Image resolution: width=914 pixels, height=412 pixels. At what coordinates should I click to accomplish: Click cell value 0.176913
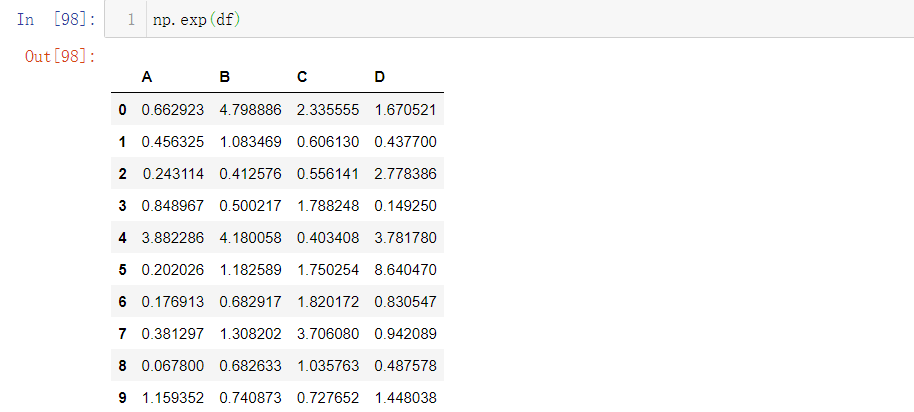pos(173,302)
